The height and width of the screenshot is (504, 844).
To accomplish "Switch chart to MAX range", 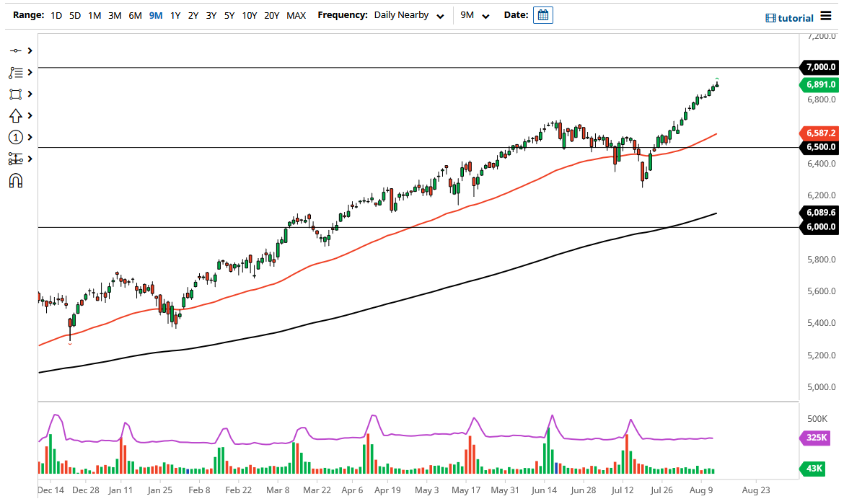I will click(296, 14).
